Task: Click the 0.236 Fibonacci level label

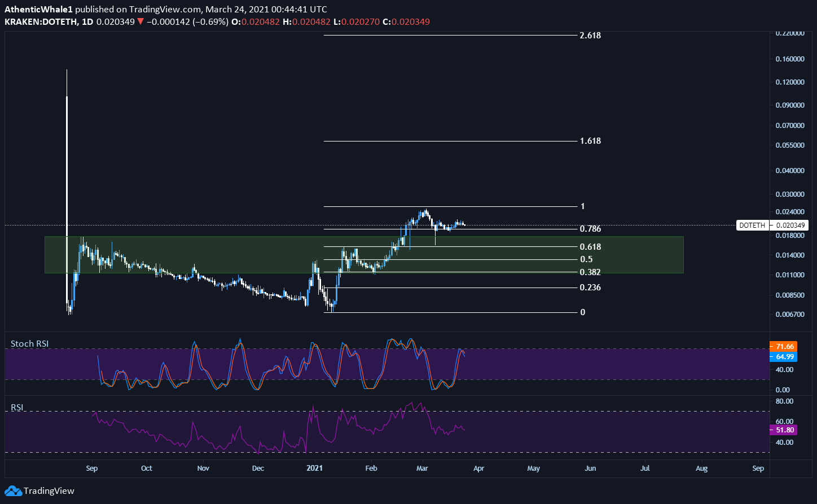Action: click(x=590, y=288)
